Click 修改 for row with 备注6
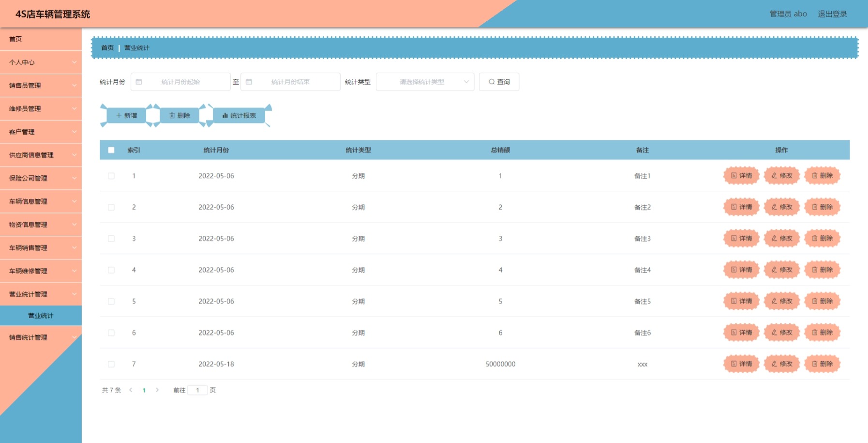This screenshot has height=443, width=868. (782, 333)
